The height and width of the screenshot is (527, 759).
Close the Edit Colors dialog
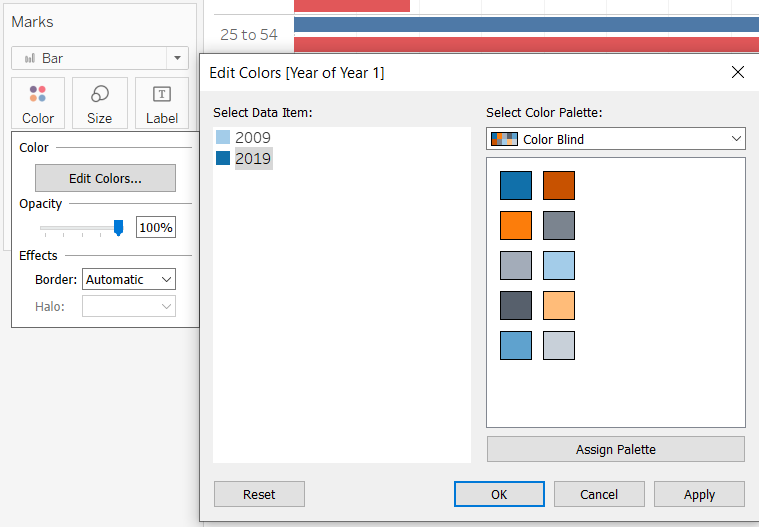738,72
